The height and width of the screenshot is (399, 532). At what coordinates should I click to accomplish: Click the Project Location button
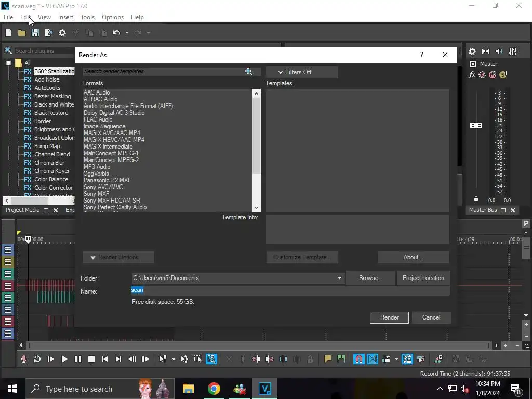point(423,278)
